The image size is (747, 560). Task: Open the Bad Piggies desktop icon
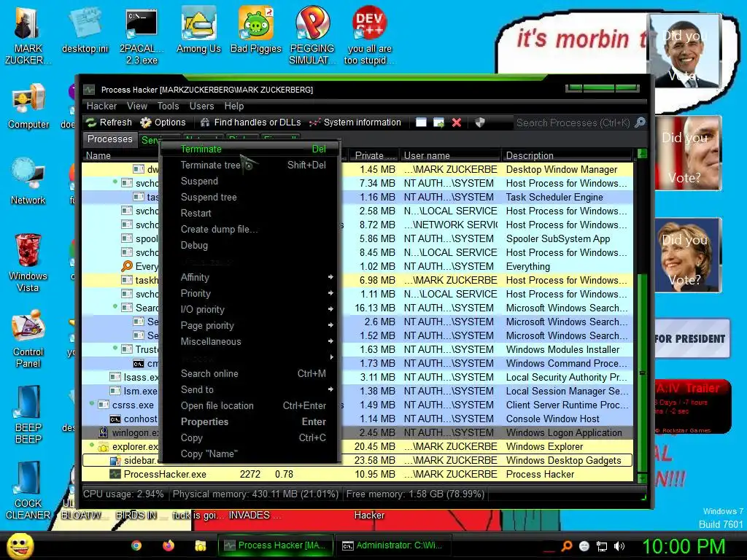pos(256,31)
